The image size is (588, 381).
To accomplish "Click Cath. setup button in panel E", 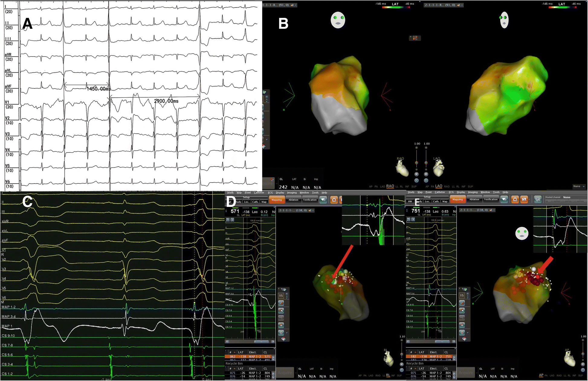I will pos(436,201).
